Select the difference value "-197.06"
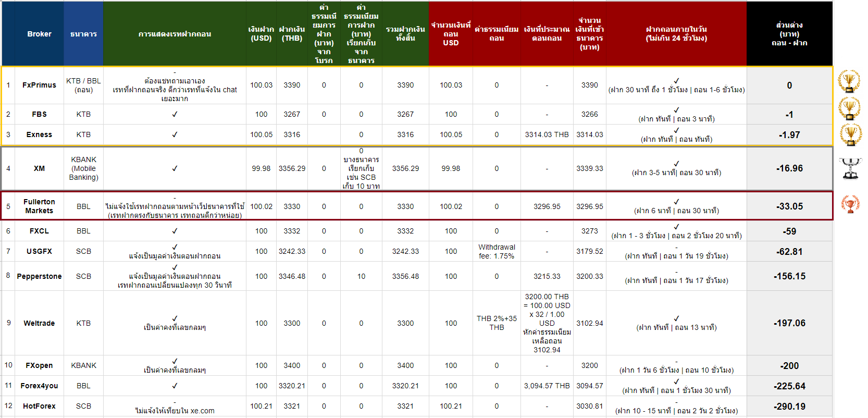This screenshot has width=868, height=418. click(x=789, y=323)
